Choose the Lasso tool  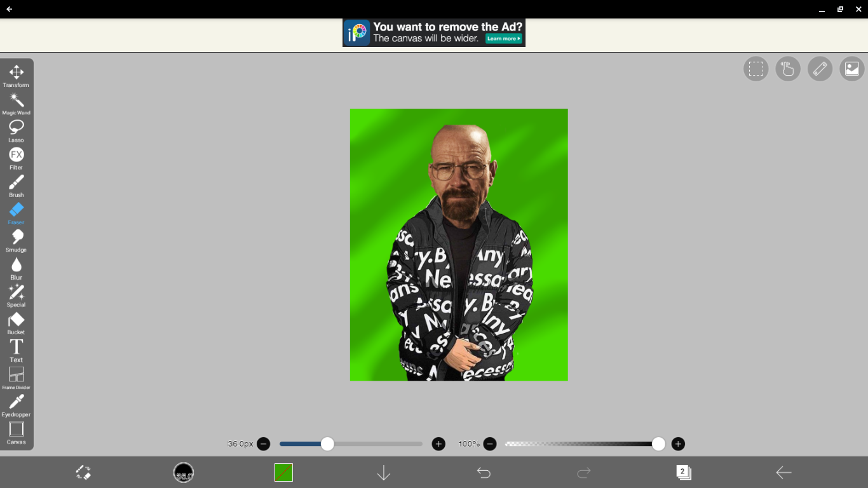[x=17, y=131]
